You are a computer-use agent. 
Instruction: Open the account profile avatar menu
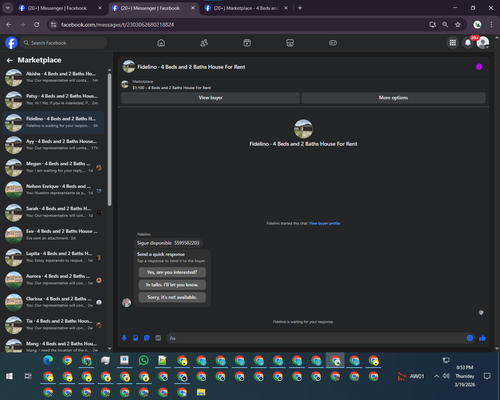(483, 43)
